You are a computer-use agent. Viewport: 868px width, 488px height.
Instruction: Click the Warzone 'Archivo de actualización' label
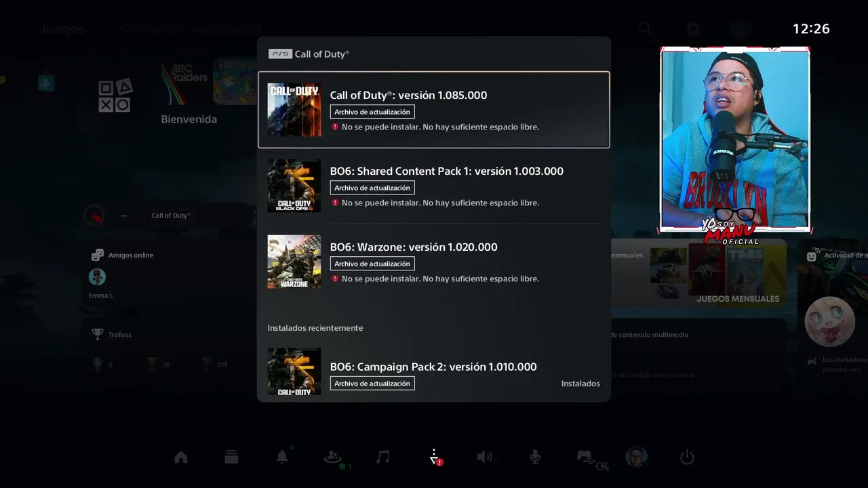(x=372, y=264)
